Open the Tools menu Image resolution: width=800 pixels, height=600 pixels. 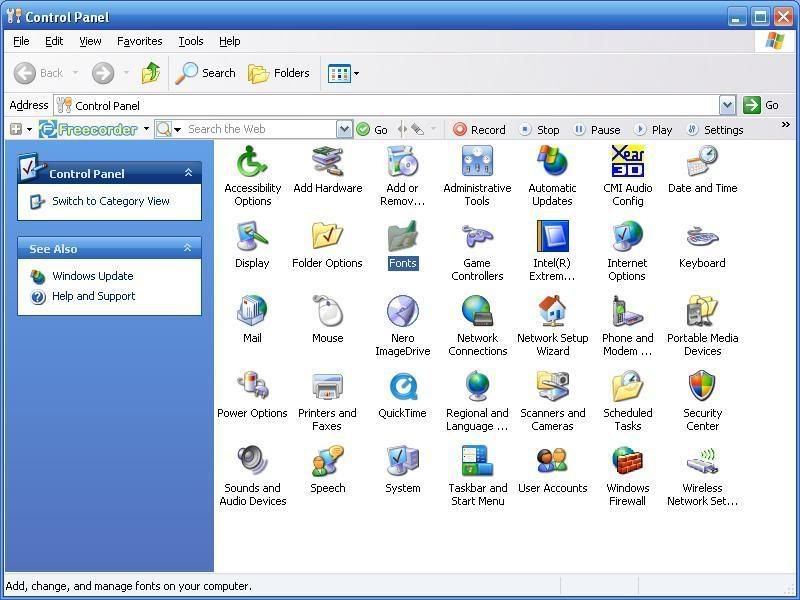pos(191,41)
